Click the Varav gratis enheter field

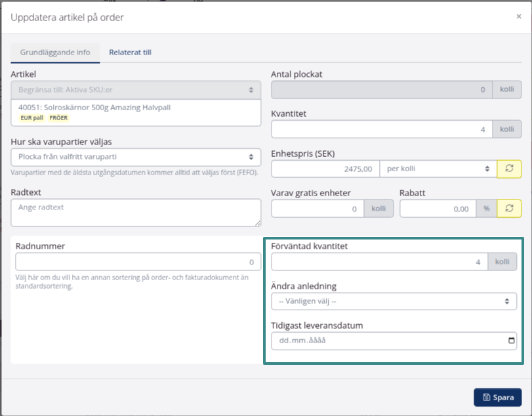coord(317,209)
